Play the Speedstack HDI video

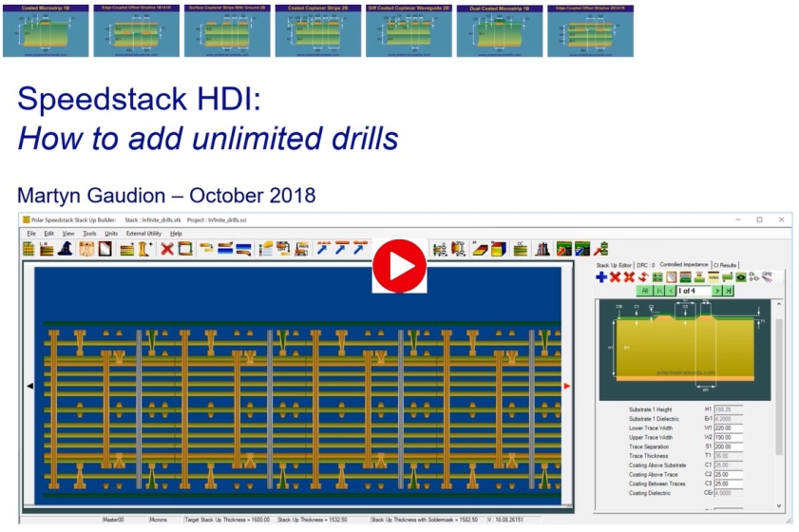coord(399,265)
